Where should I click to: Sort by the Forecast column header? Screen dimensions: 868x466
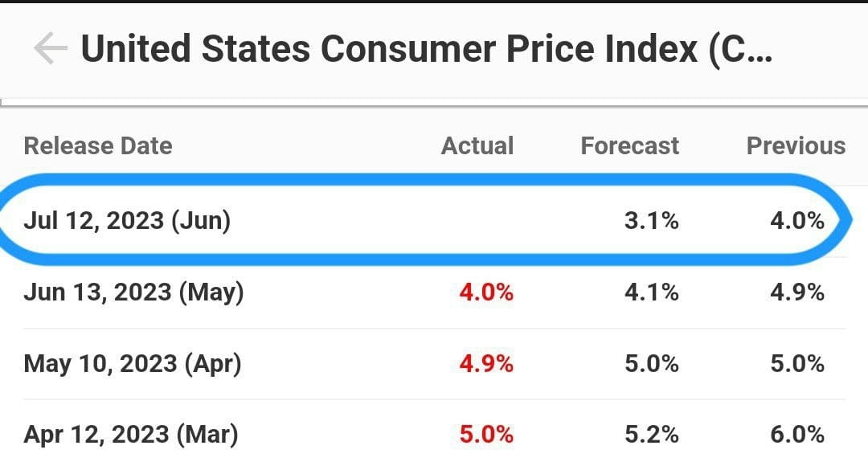coord(629,145)
